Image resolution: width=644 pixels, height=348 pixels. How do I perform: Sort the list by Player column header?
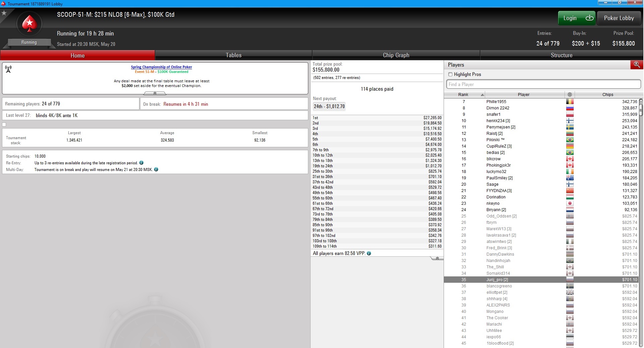[x=524, y=95]
